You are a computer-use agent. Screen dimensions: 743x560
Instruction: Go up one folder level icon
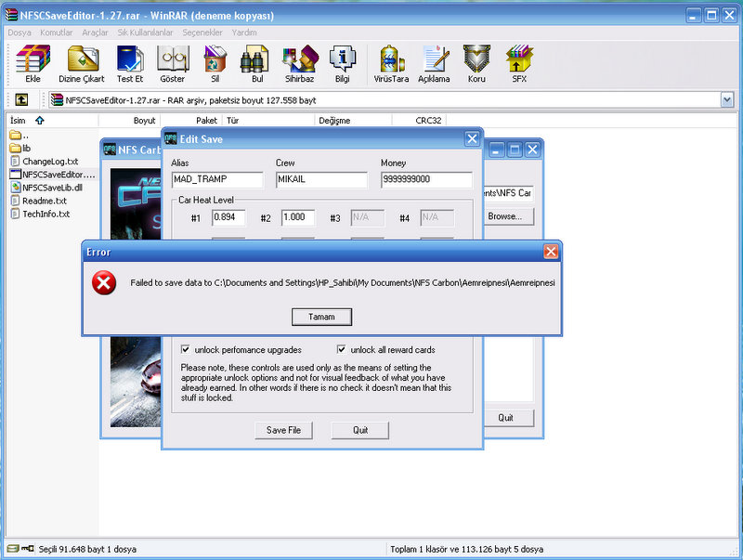[21, 100]
